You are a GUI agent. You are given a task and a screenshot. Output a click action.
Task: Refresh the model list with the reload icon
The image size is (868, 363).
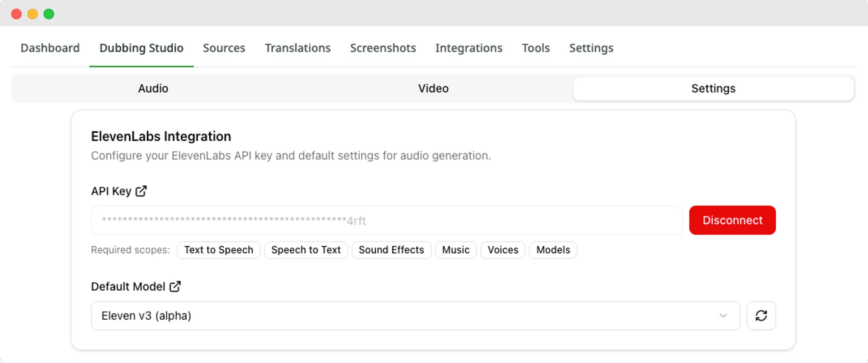[x=761, y=316]
